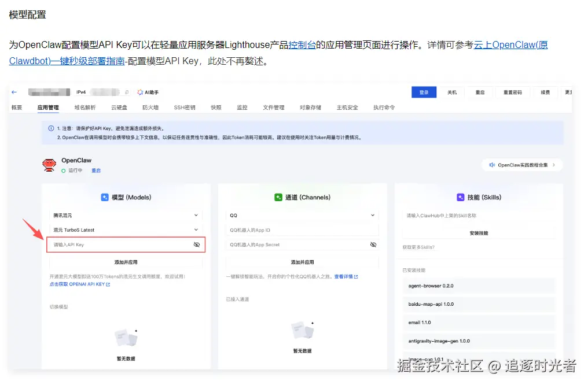
Task: Open the 执行命令 tab
Action: pos(384,108)
